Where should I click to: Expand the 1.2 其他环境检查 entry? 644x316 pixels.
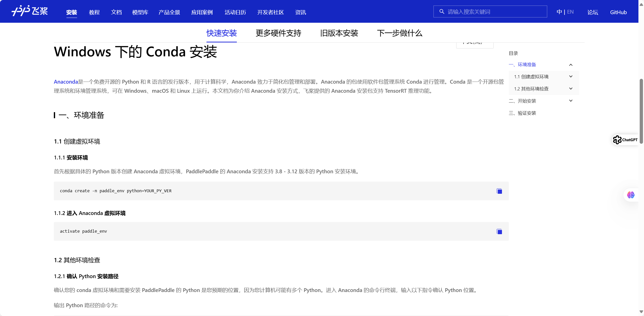click(571, 89)
